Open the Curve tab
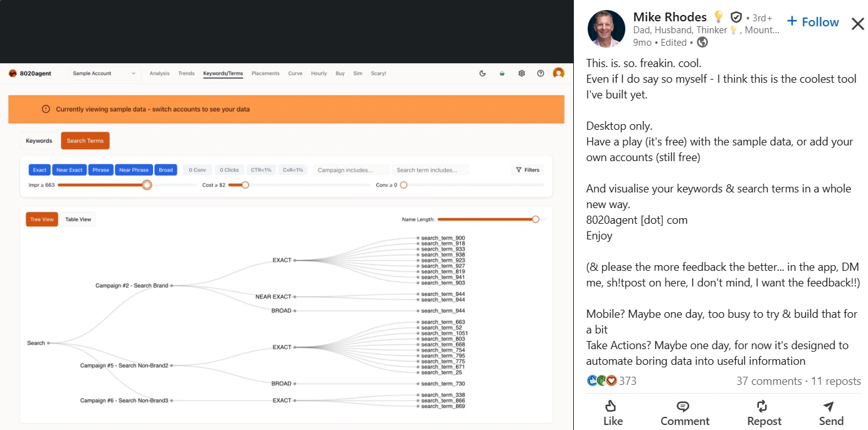The width and height of the screenshot is (868, 430). point(295,73)
